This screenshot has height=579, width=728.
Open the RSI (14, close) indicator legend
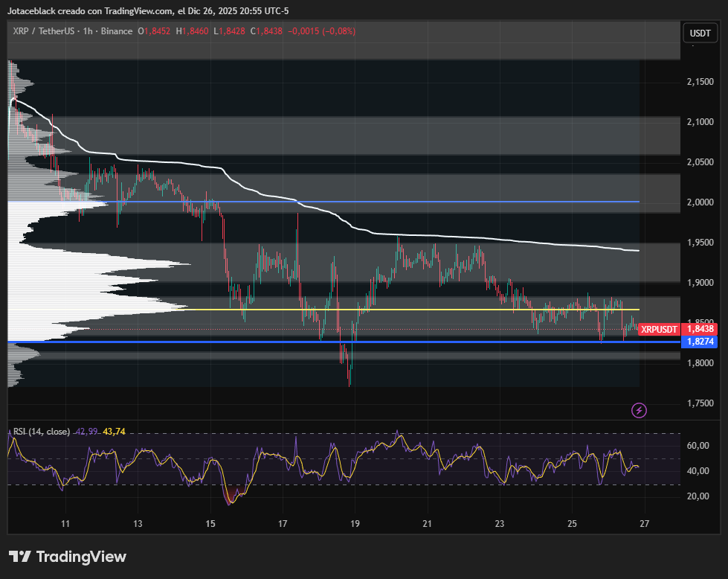click(x=42, y=432)
